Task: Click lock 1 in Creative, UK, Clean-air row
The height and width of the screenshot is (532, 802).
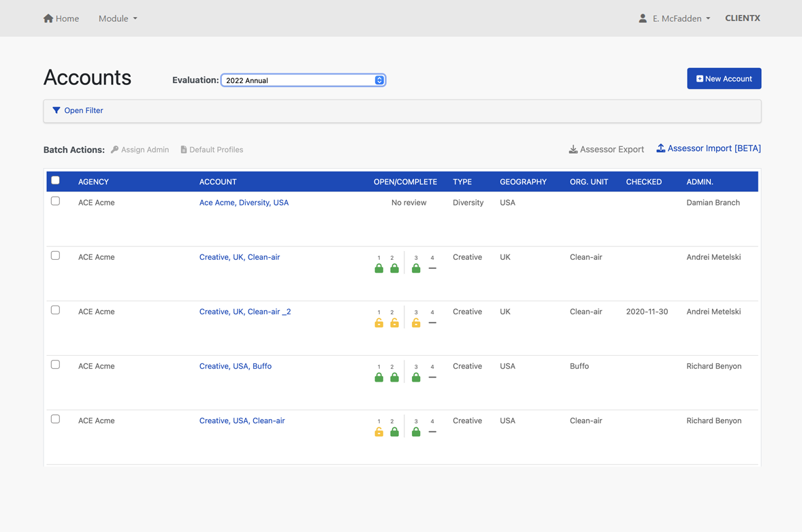Action: click(379, 268)
